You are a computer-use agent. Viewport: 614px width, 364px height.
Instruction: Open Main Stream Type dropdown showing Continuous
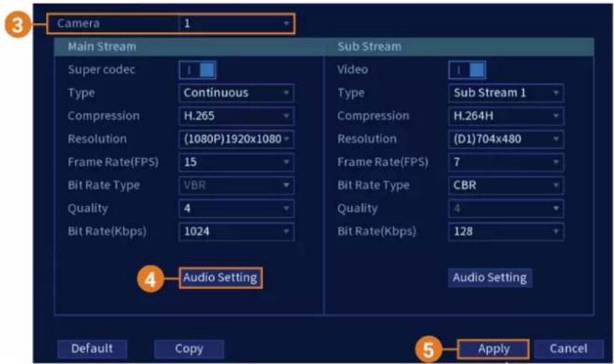tap(236, 93)
